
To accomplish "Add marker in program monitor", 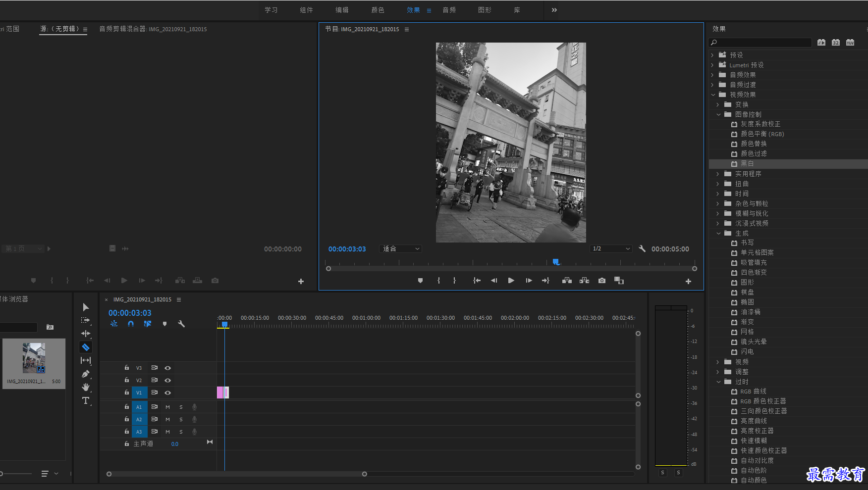I will point(420,281).
